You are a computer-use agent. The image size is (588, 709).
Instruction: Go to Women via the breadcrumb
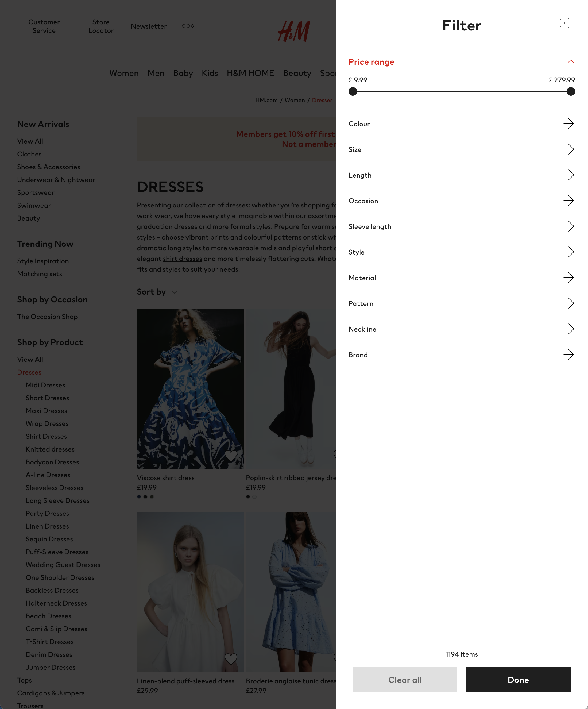click(295, 100)
